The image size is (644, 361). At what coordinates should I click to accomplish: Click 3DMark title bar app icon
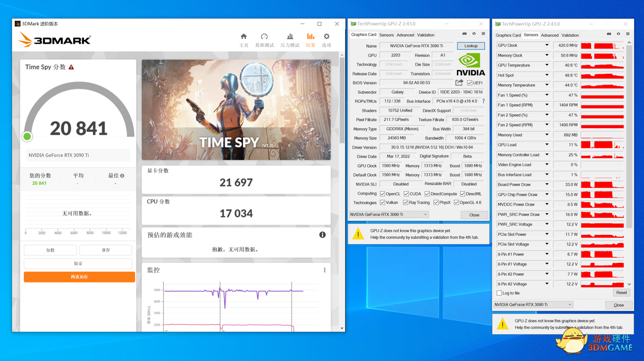click(18, 24)
